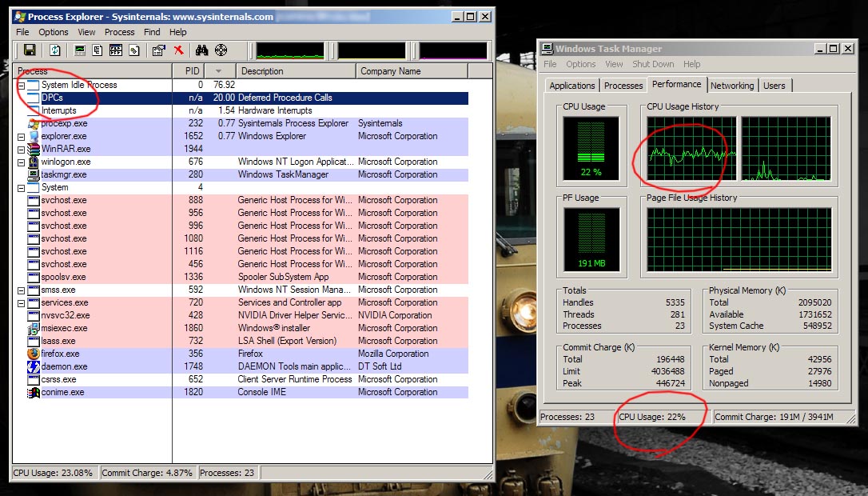868x496 pixels.
Task: Click the Windows Task Manager title bar icon
Action: point(547,49)
